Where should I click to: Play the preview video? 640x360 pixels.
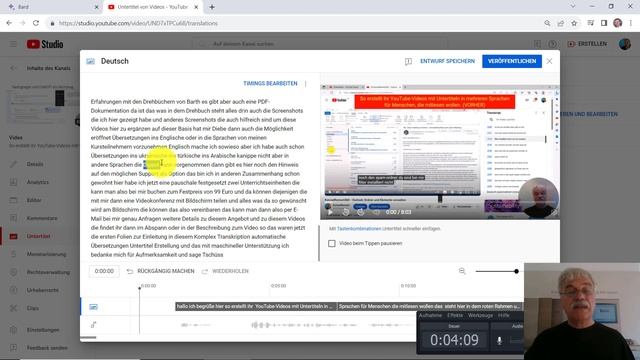click(330, 212)
